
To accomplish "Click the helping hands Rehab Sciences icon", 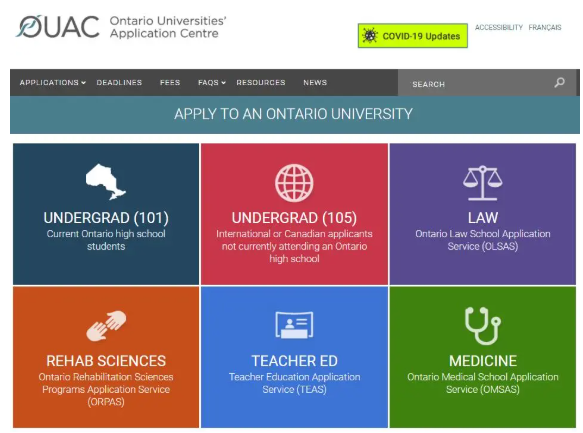I will click(x=106, y=326).
